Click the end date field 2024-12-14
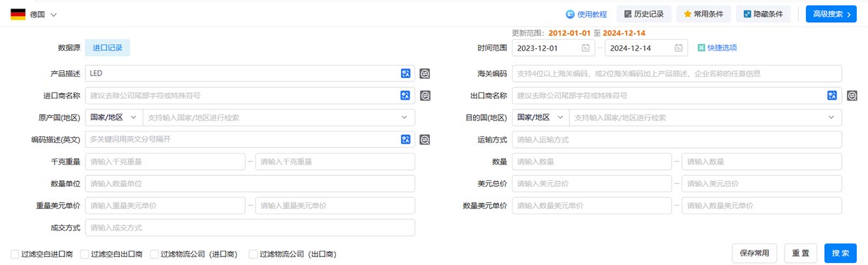868x265 pixels. pos(646,48)
